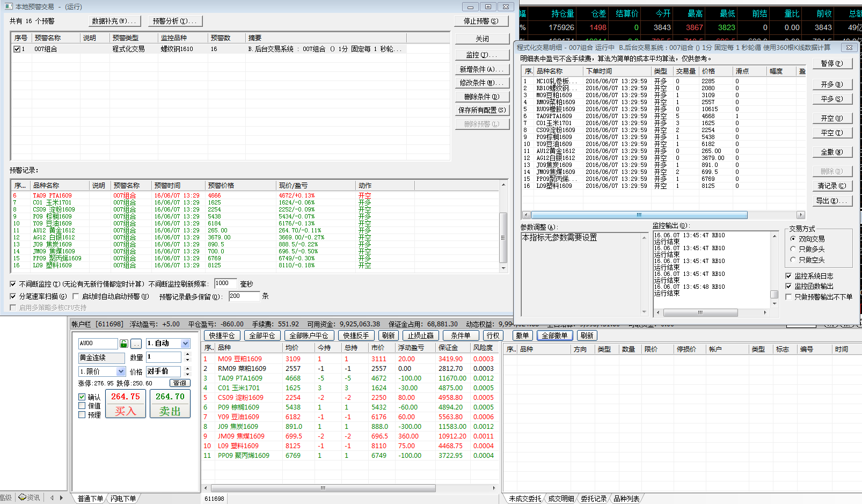Switch to 普通下单 tab
862x504 pixels.
pos(90,499)
